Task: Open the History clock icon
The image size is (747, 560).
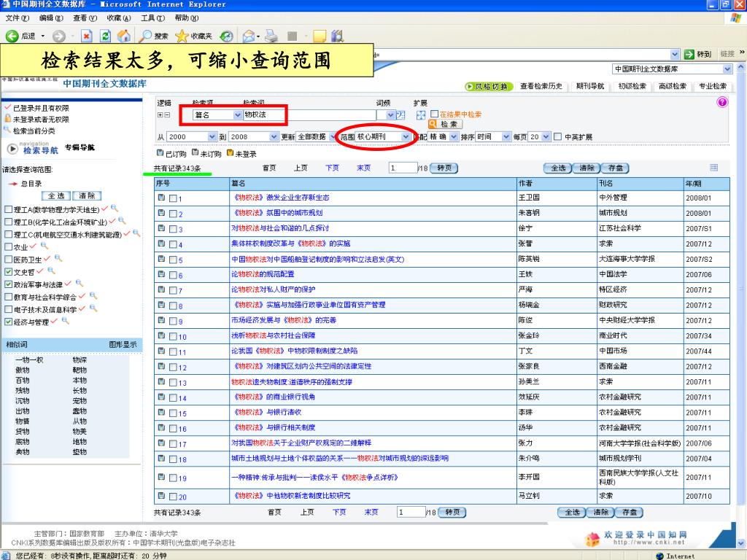Action: [x=226, y=36]
